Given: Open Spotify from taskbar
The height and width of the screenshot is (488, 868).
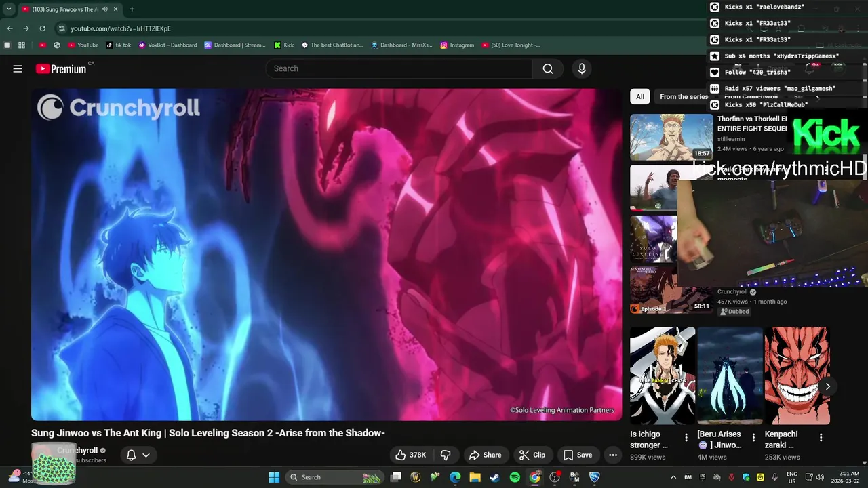Looking at the screenshot, I should tap(515, 477).
